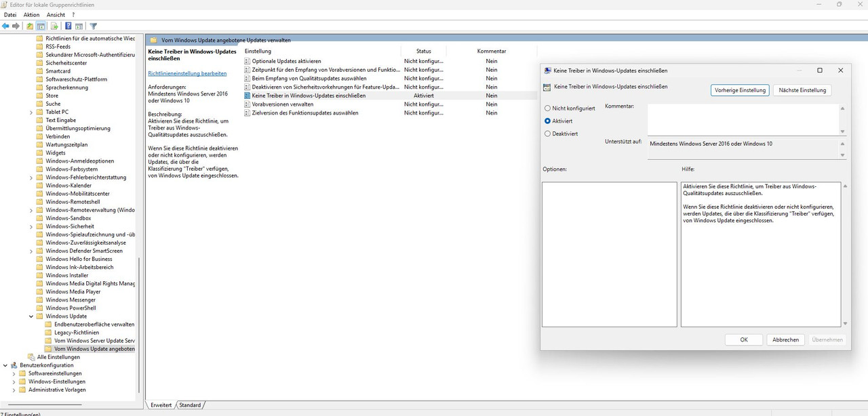This screenshot has height=416, width=868.
Task: Expand the 'Tablet PC' tree node
Action: tap(31, 112)
